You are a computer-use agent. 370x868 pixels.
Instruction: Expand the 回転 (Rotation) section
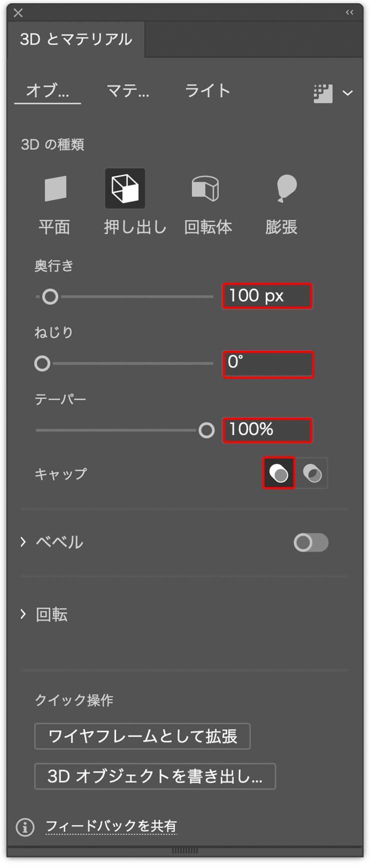point(23,614)
